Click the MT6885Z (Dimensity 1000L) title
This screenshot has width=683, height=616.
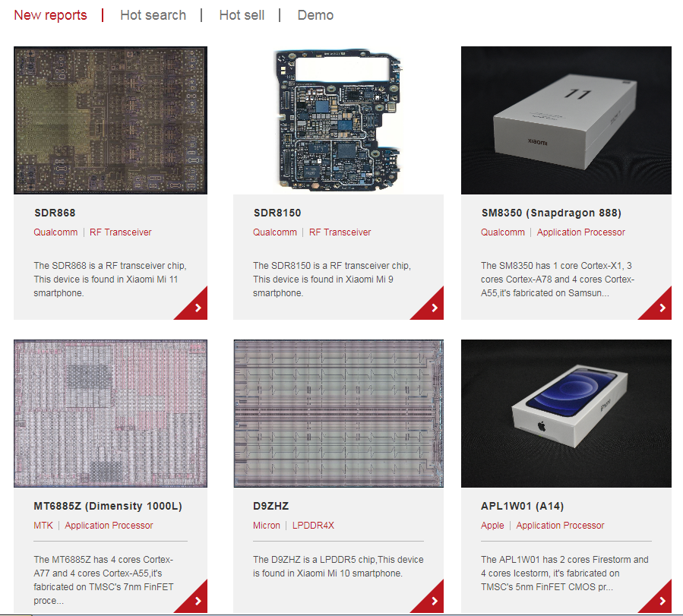click(108, 506)
